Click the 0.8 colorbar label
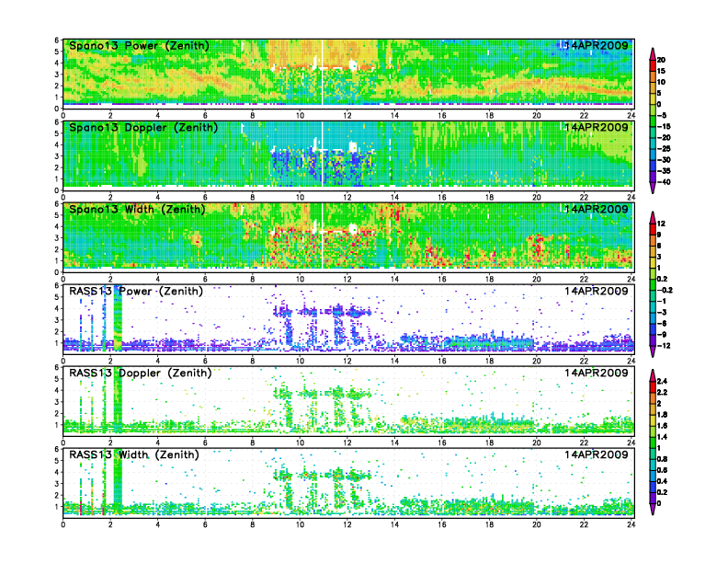This screenshot has height=563, width=728. [662, 459]
